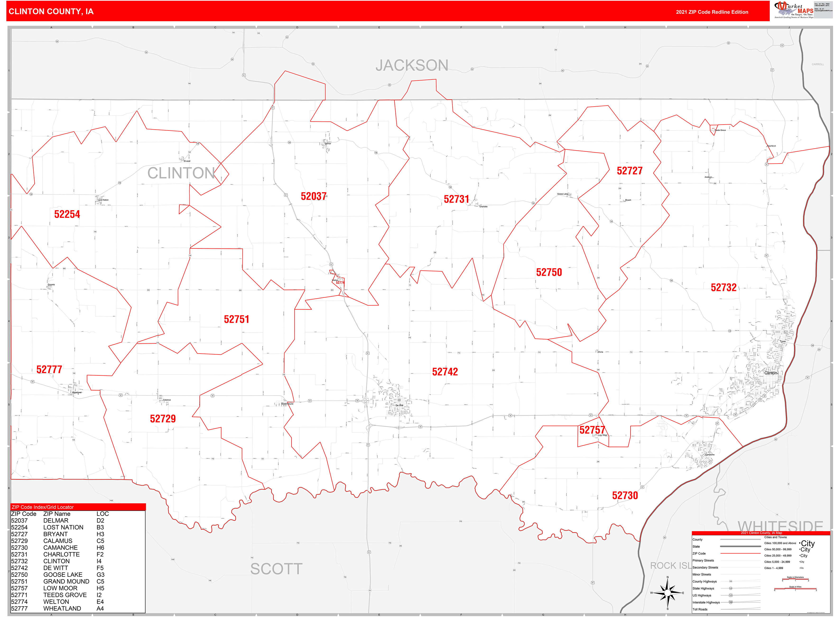Click the ZIP code label 52037
Viewport: 840px width, 617px height.
(x=314, y=196)
